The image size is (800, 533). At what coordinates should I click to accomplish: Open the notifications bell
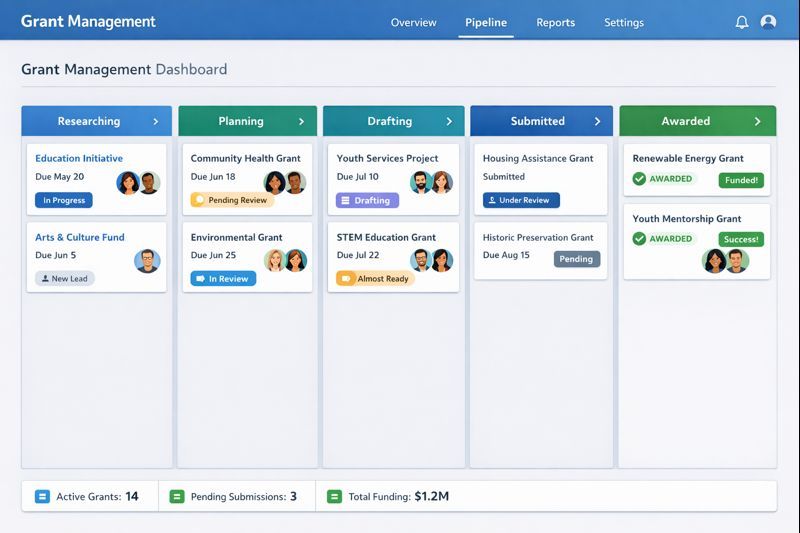742,22
